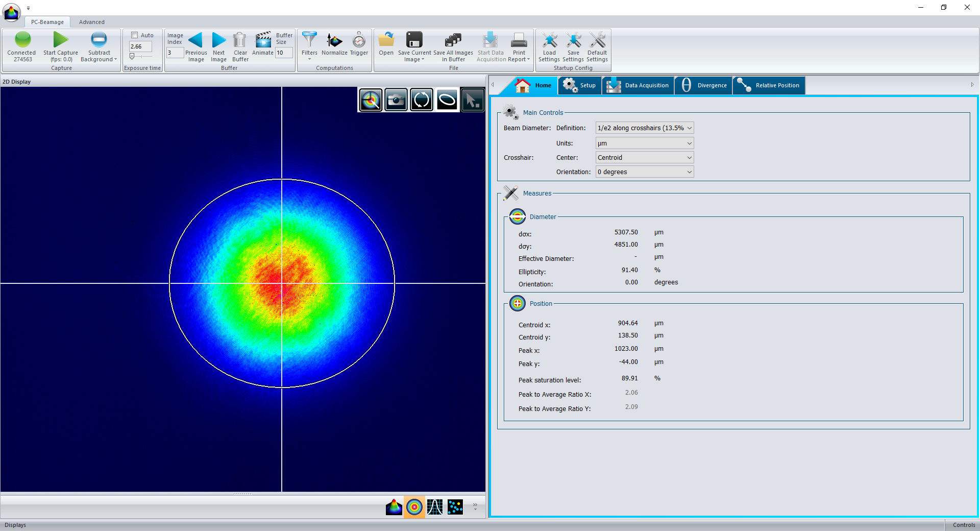This screenshot has width=980, height=531.
Task: Start Capture with the green play icon
Action: coord(60,41)
